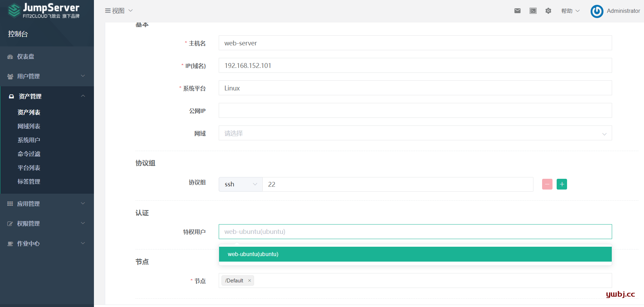Open the ssh protocol dropdown
The height and width of the screenshot is (307, 644).
(x=241, y=184)
